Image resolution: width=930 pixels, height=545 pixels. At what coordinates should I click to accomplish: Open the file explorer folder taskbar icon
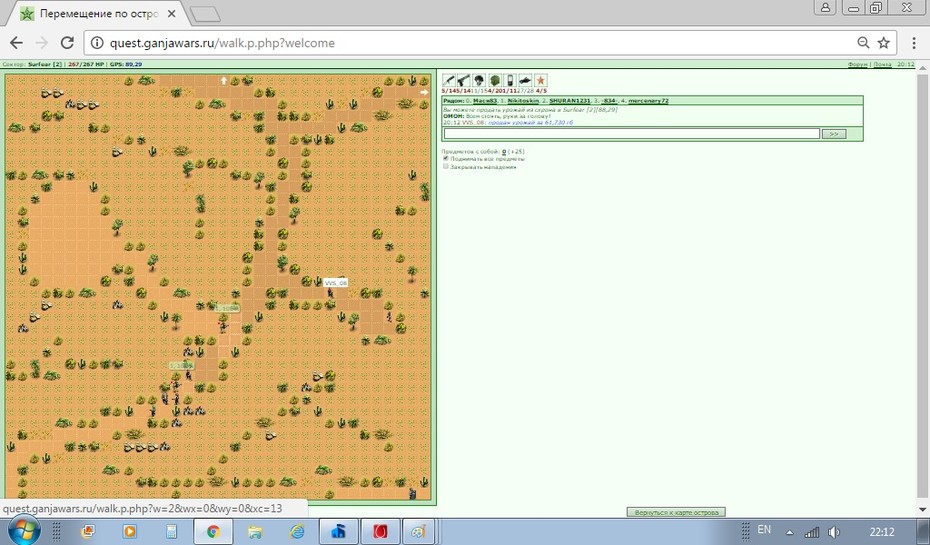coord(254,531)
